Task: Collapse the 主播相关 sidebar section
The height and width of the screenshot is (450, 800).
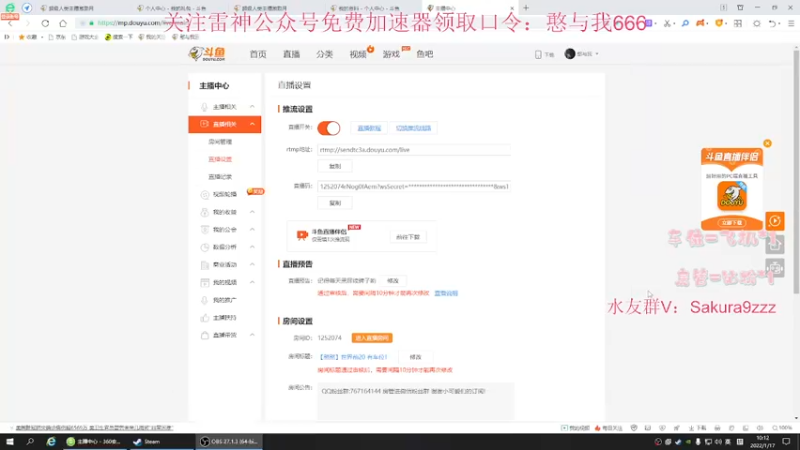Action: (x=252, y=107)
